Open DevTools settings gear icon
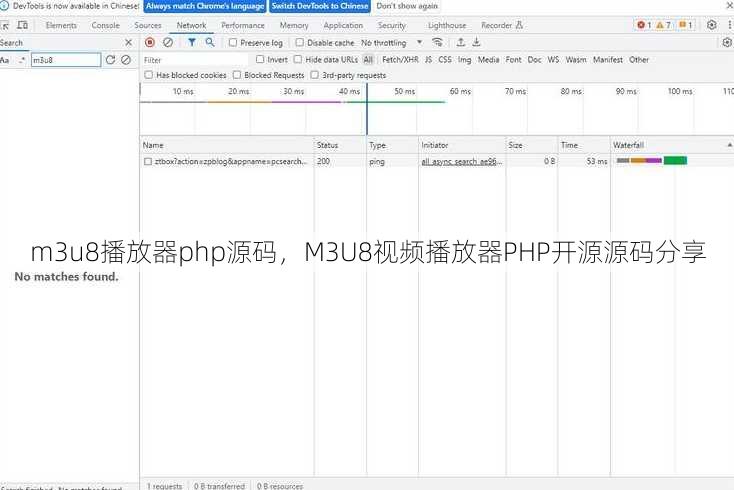734x490 pixels. 712,25
